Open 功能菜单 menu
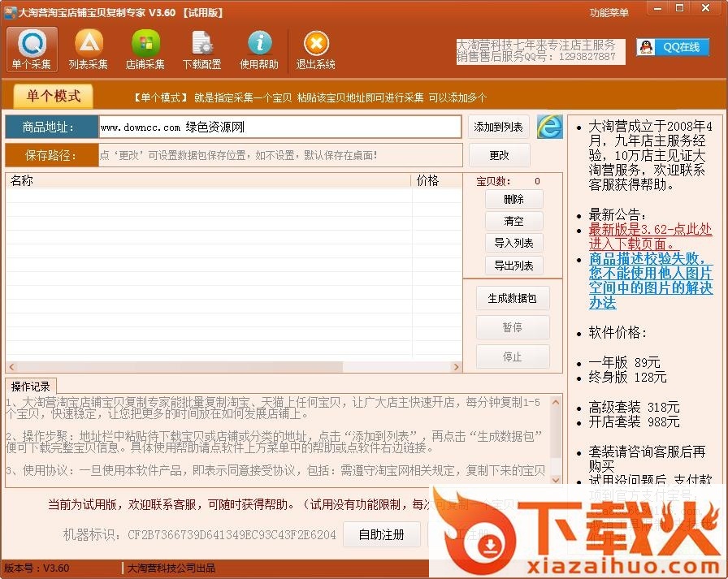 point(609,13)
